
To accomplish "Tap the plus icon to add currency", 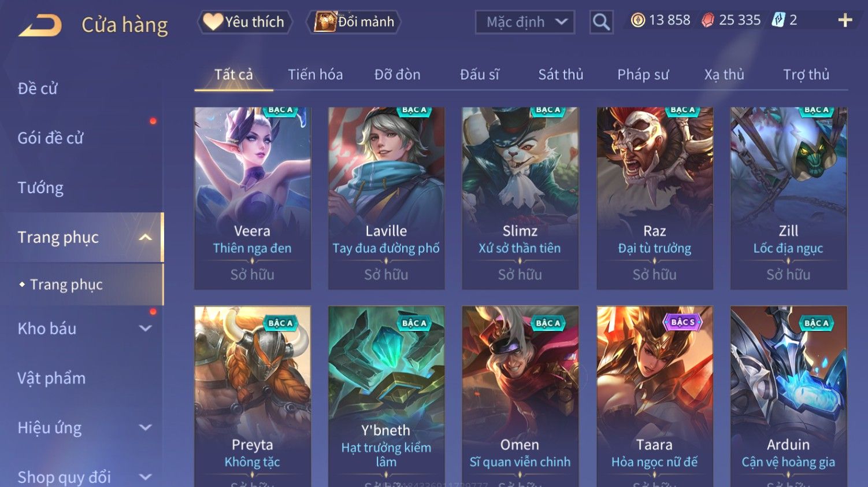I will (845, 20).
